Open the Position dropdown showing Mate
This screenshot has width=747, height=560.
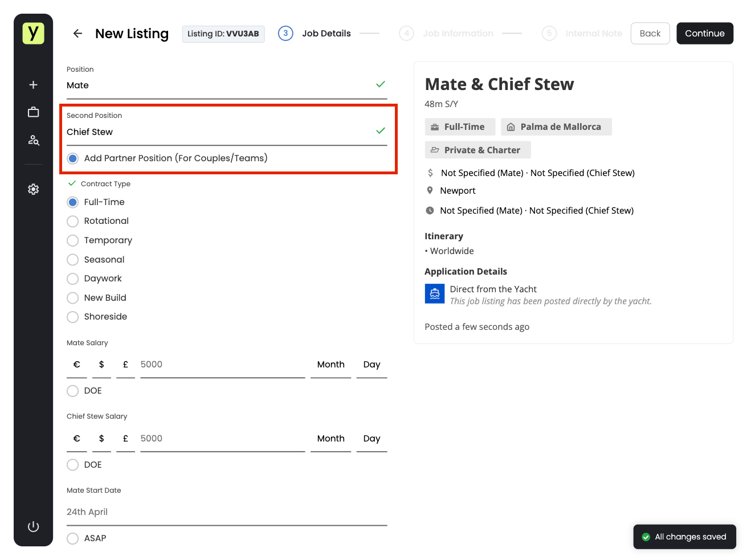227,85
